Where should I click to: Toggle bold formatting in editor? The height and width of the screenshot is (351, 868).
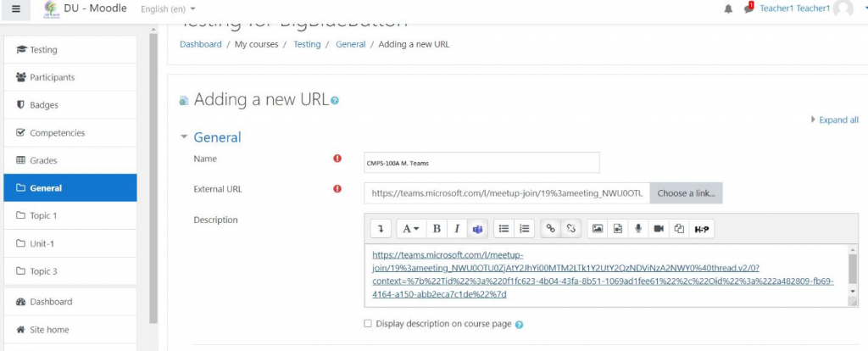coord(437,229)
